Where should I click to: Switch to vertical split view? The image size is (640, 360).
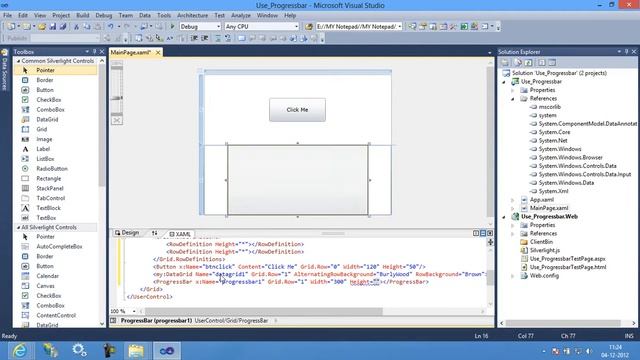click(476, 233)
